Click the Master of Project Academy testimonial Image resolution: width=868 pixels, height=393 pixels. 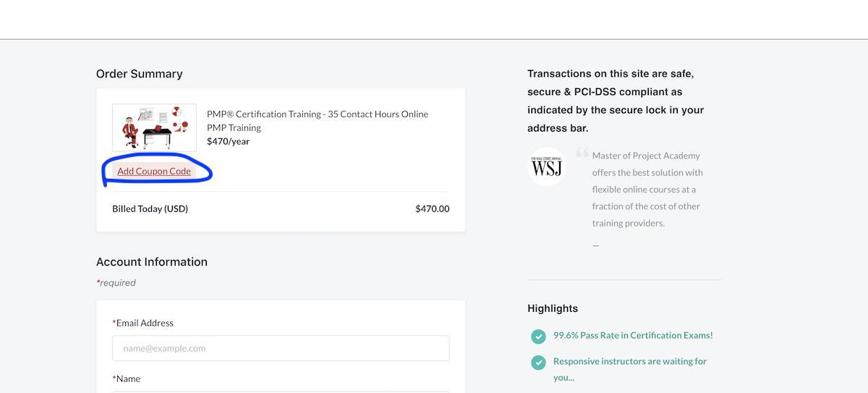647,190
